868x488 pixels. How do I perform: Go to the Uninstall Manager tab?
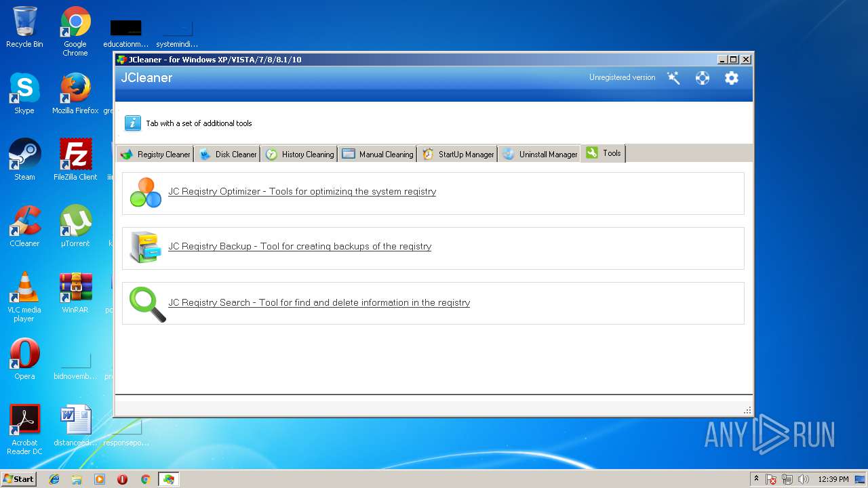[540, 154]
